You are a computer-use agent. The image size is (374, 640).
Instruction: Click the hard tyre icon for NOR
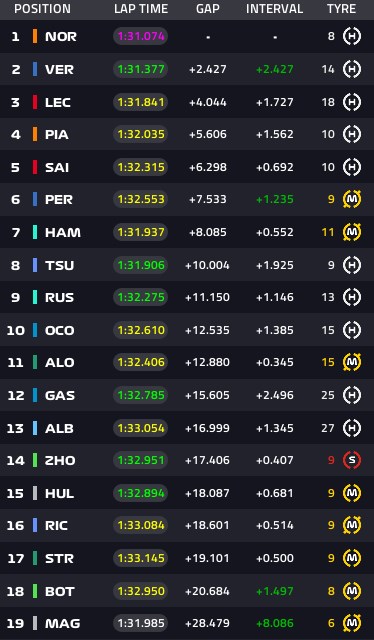click(352, 37)
